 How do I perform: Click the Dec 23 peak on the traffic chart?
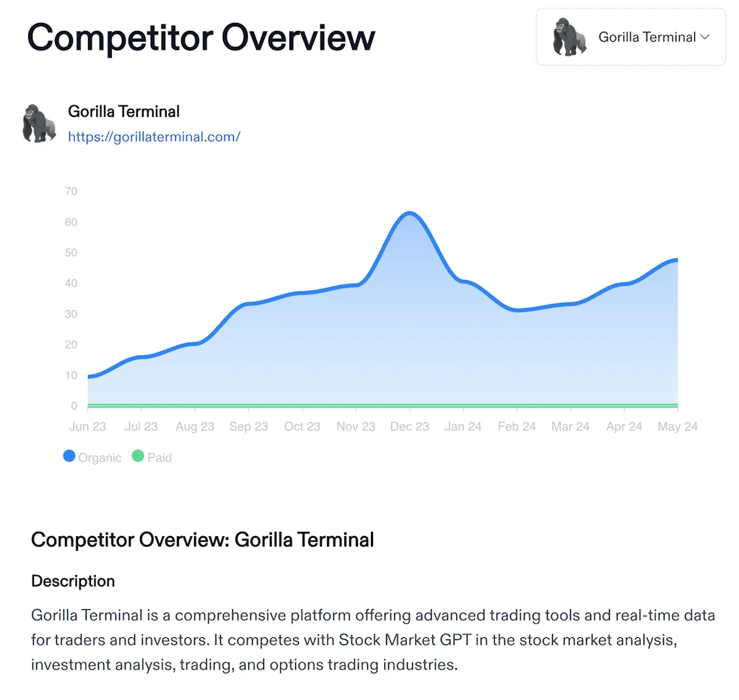[410, 214]
